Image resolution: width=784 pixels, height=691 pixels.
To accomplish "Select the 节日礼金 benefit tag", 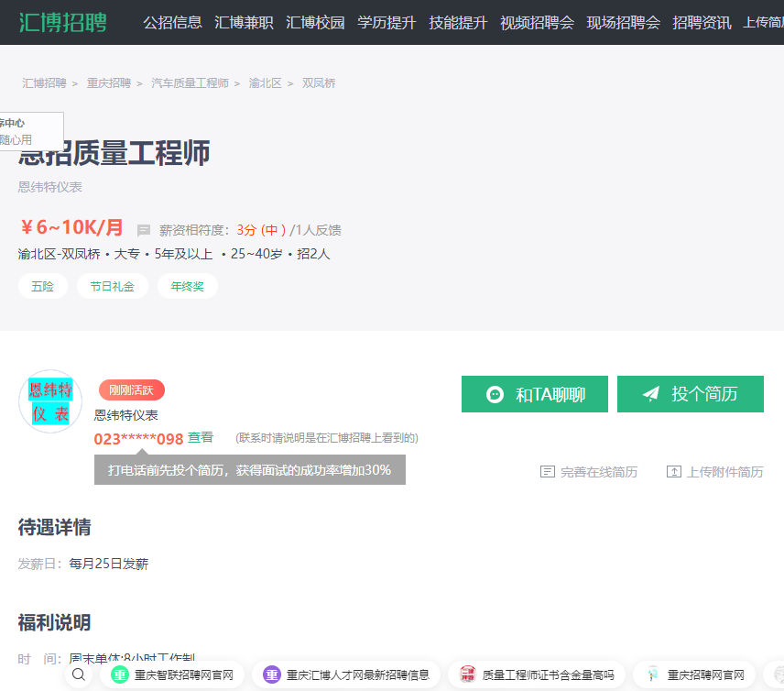I will coord(112,286).
